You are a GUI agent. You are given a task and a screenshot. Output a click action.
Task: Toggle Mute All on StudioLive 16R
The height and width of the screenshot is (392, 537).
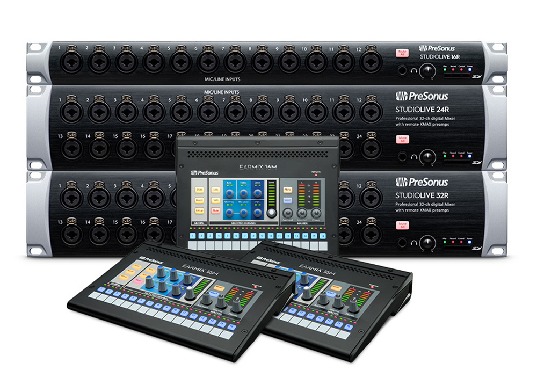(x=402, y=53)
